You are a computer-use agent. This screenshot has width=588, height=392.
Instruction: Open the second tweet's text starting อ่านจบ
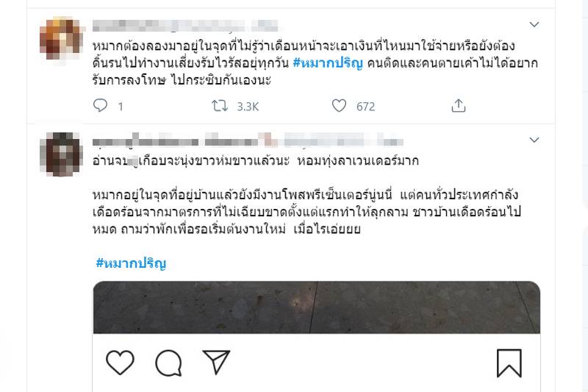click(x=255, y=161)
